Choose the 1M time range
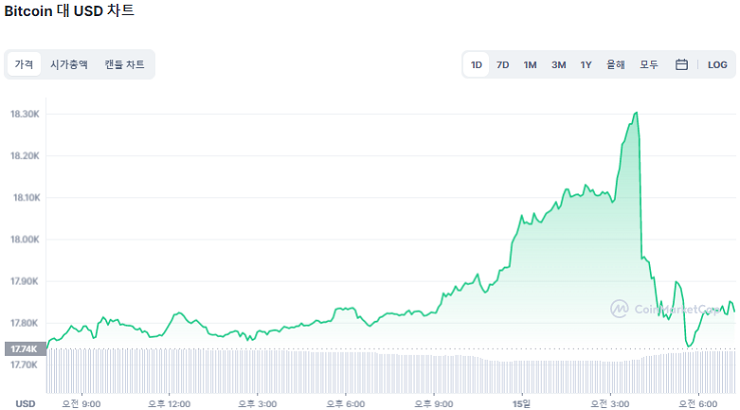The image size is (740, 410). click(x=530, y=65)
